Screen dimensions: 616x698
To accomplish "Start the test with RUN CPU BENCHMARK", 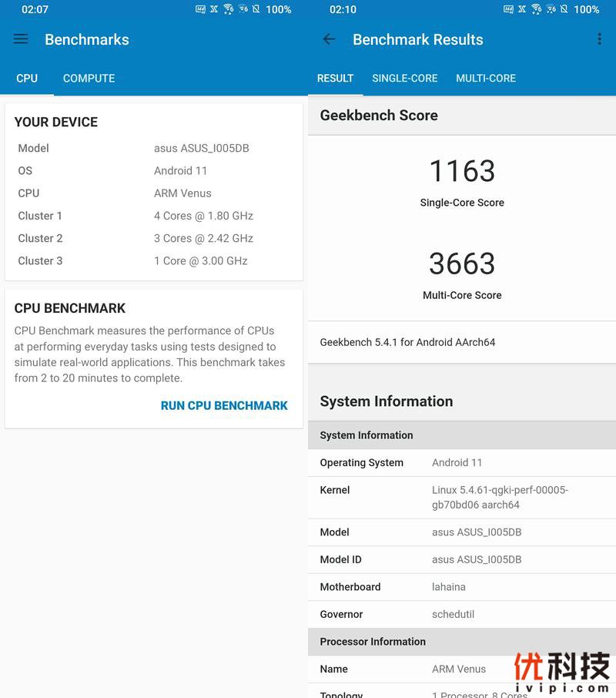I will (x=224, y=406).
